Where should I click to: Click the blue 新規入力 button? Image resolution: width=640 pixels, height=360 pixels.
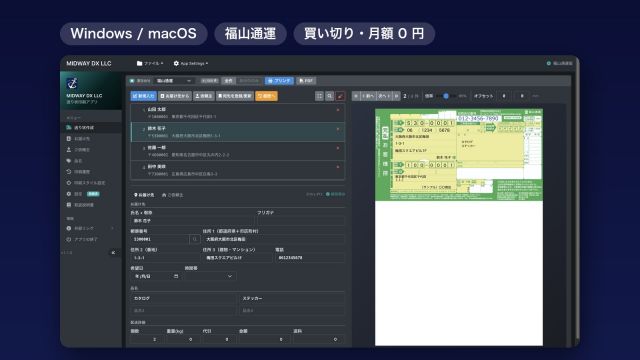coord(144,96)
